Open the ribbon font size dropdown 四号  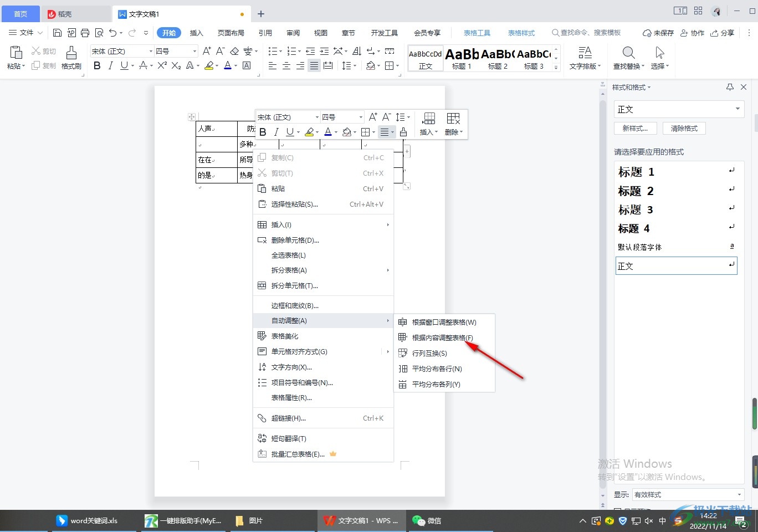(x=194, y=51)
